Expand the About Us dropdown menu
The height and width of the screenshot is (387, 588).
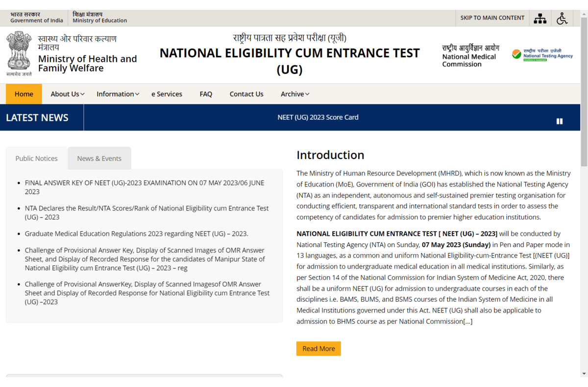coord(68,94)
